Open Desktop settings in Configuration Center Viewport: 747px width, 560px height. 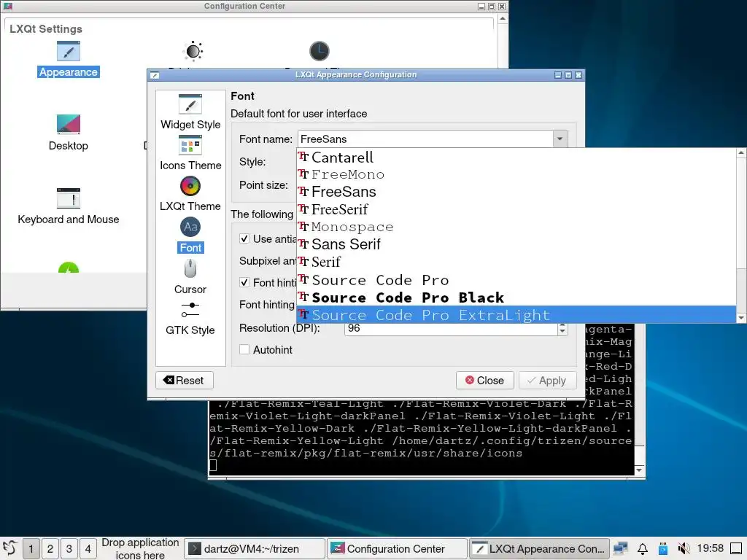tap(68, 133)
